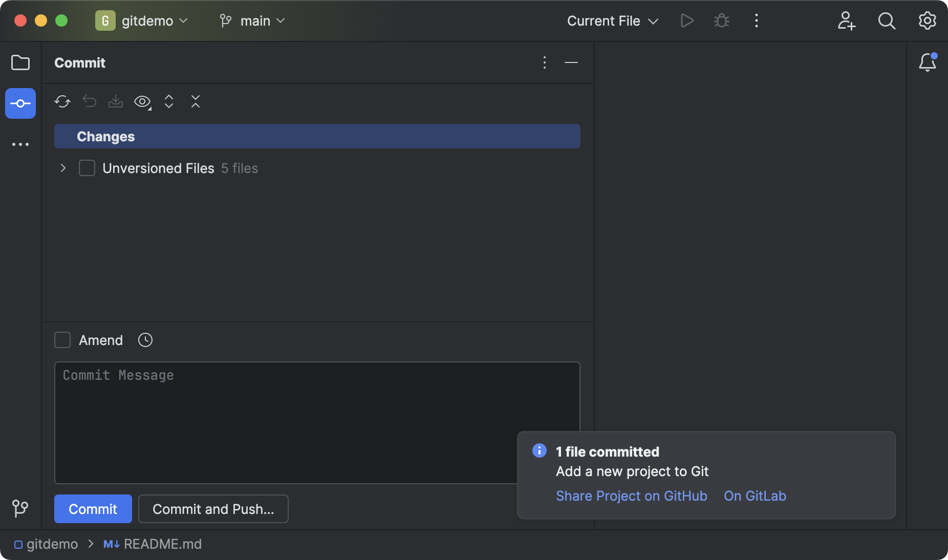948x560 pixels.
Task: Expand all items in the Commit view
Action: (168, 101)
